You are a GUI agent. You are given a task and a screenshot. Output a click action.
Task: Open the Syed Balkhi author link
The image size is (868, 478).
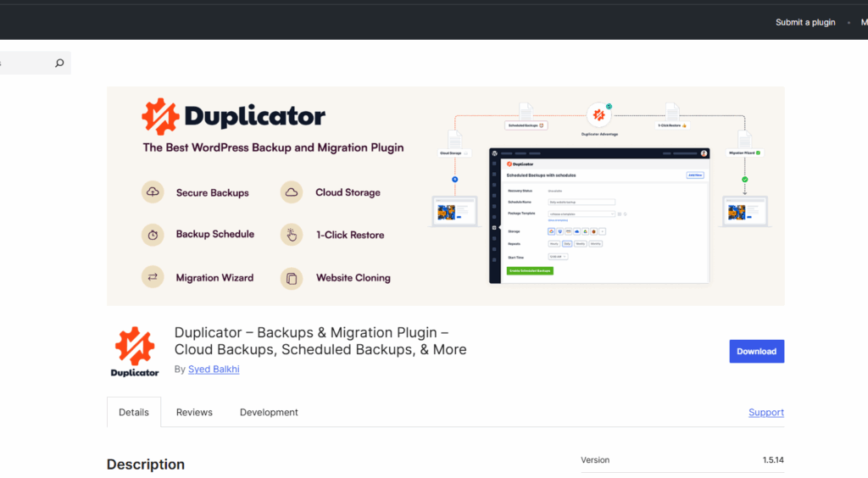214,370
